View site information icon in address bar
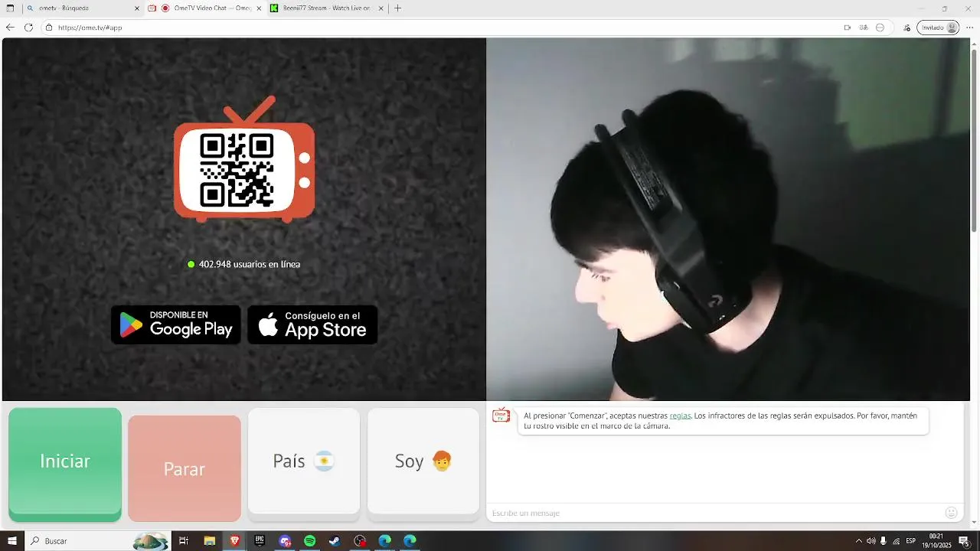 49,28
